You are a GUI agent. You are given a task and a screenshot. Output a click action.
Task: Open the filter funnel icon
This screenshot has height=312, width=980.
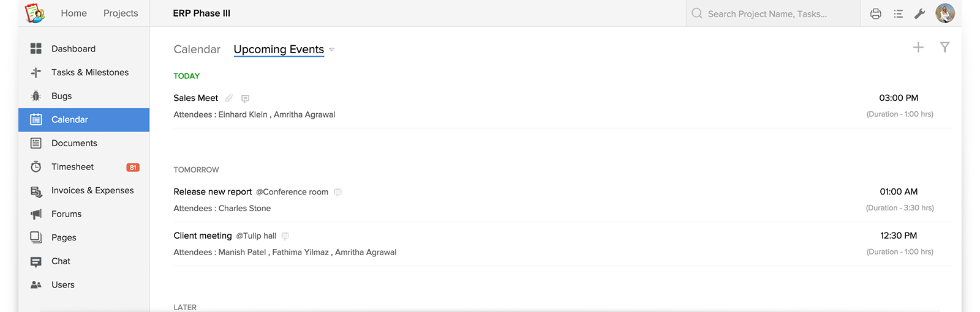click(x=945, y=47)
